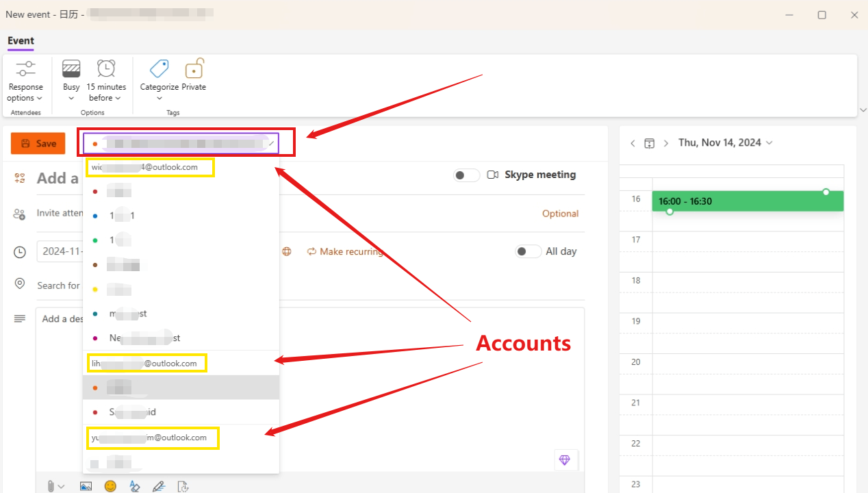
Task: Click the location pin icon
Action: (x=20, y=284)
